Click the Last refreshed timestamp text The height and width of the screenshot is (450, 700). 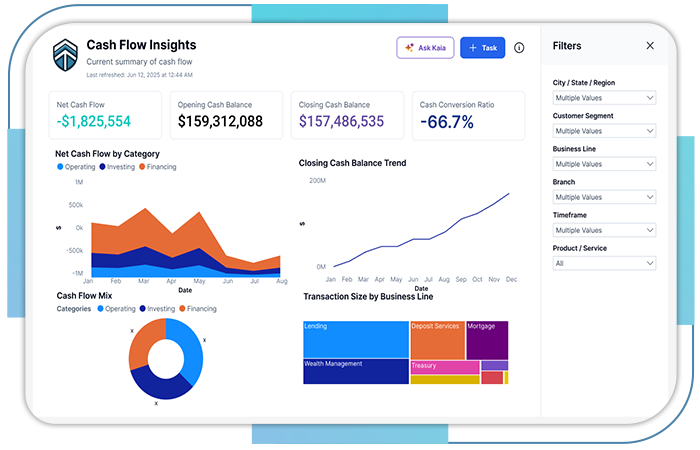tap(139, 75)
